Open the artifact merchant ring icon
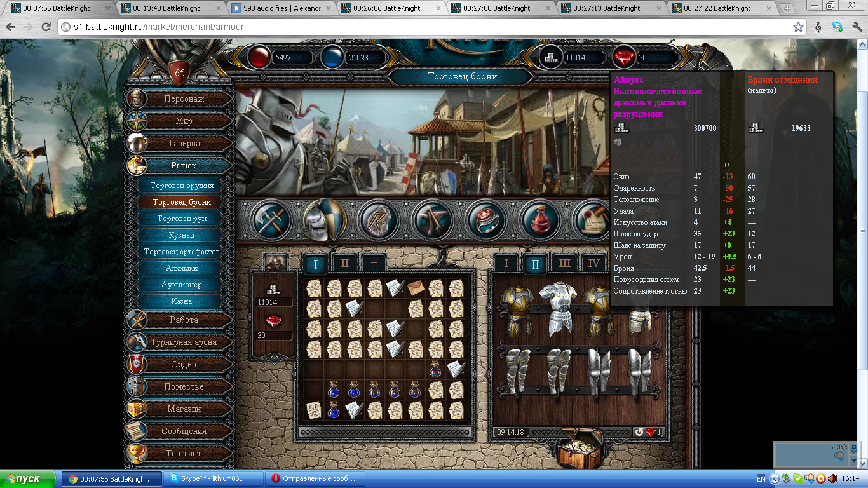The width and height of the screenshot is (868, 488). [486, 220]
